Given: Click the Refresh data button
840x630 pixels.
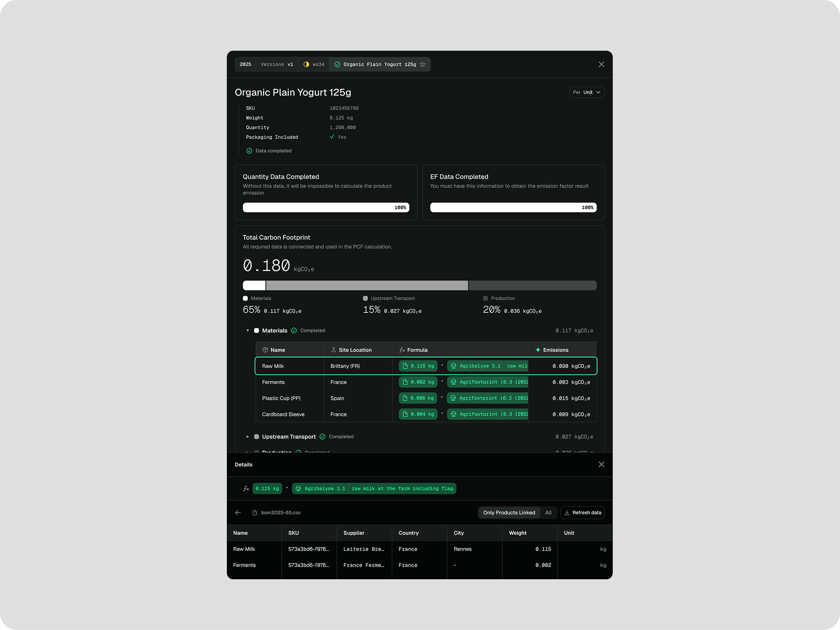Looking at the screenshot, I should 582,513.
